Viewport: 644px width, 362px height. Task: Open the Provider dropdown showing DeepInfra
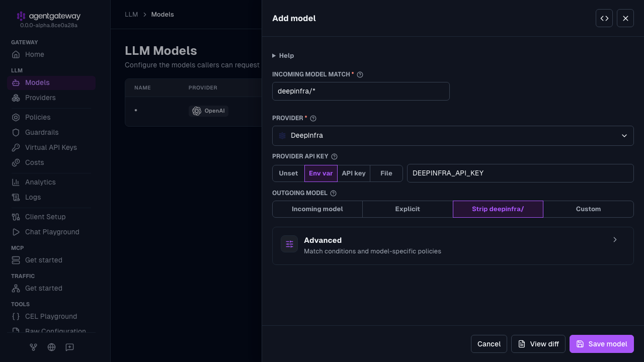[x=453, y=136]
